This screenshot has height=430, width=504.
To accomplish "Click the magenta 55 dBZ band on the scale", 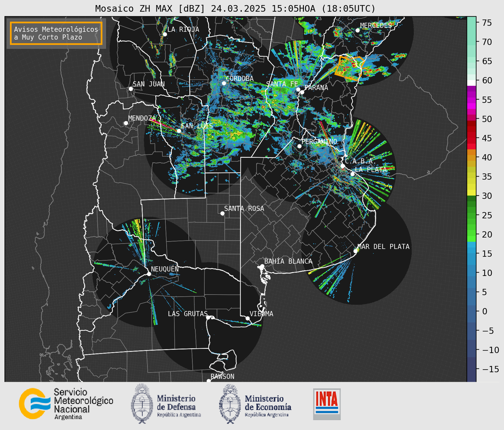I will 471,100.
